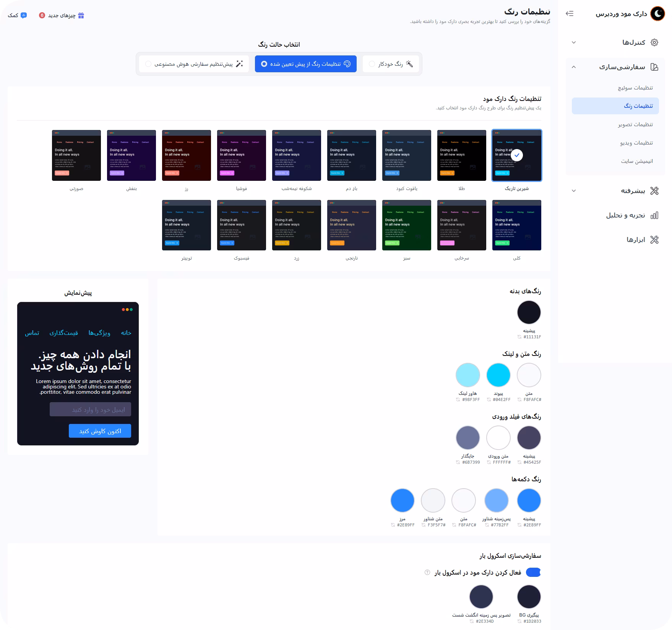Toggle dark mode for scrollbar switch
This screenshot has width=672, height=630.
[533, 572]
